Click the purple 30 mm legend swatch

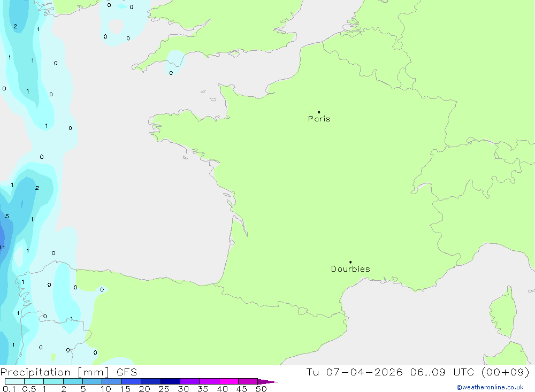point(189,381)
